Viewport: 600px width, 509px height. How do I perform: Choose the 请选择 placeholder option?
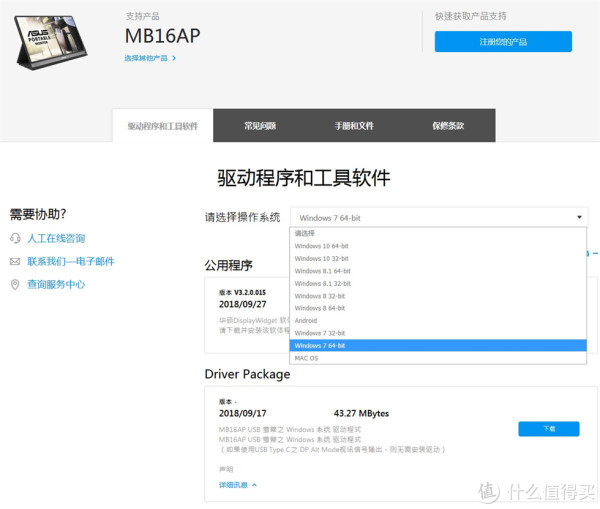coord(438,233)
